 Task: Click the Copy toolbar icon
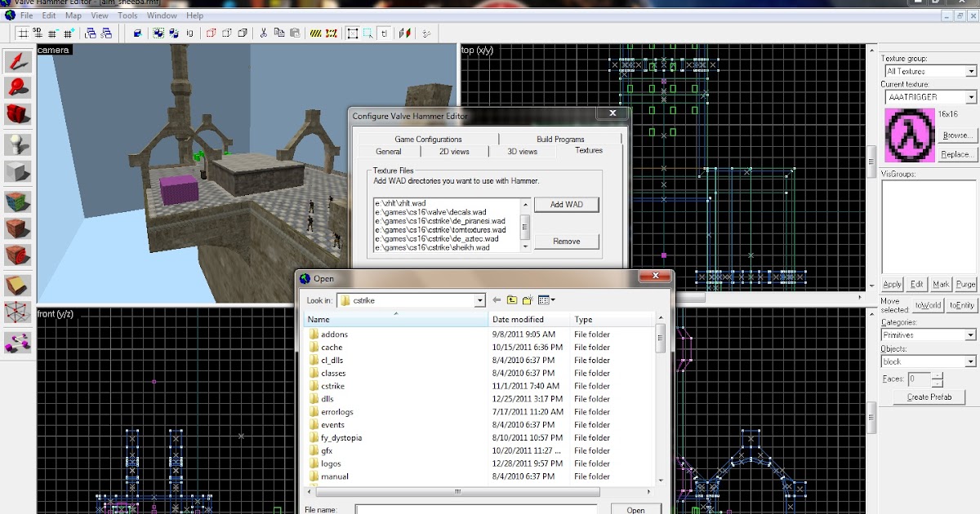point(279,33)
